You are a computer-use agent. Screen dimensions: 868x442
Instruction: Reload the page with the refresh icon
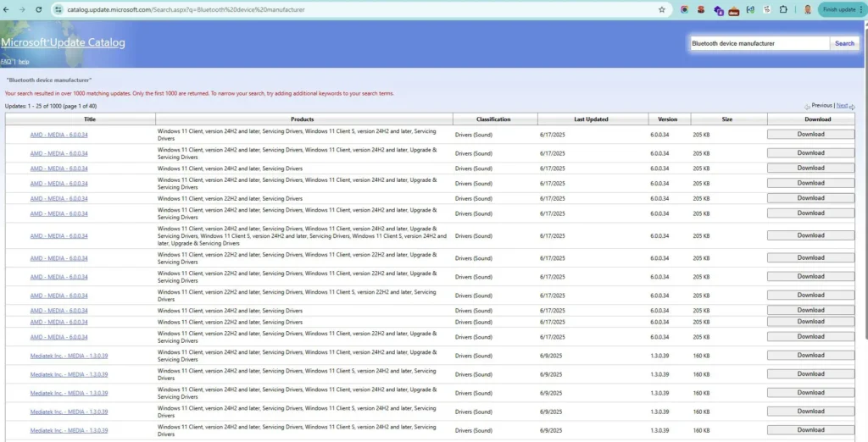(39, 9)
